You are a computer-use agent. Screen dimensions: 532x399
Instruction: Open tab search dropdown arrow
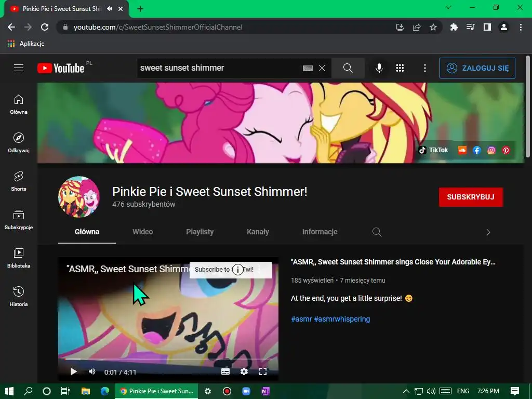coord(448,7)
